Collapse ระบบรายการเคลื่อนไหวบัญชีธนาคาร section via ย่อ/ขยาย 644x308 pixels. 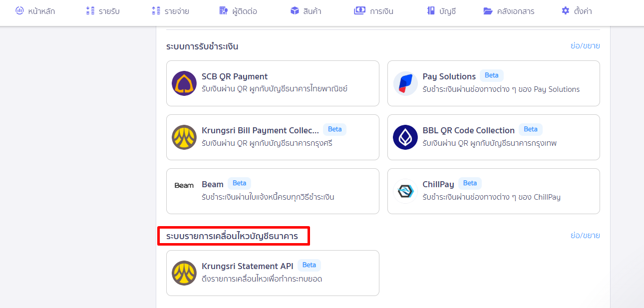[585, 235]
